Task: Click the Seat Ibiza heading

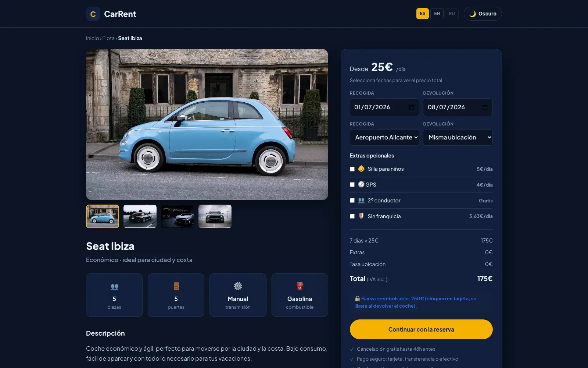Action: click(110, 246)
